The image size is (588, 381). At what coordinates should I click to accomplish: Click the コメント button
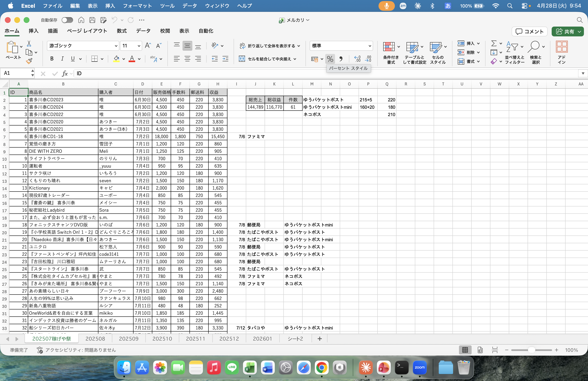point(529,31)
